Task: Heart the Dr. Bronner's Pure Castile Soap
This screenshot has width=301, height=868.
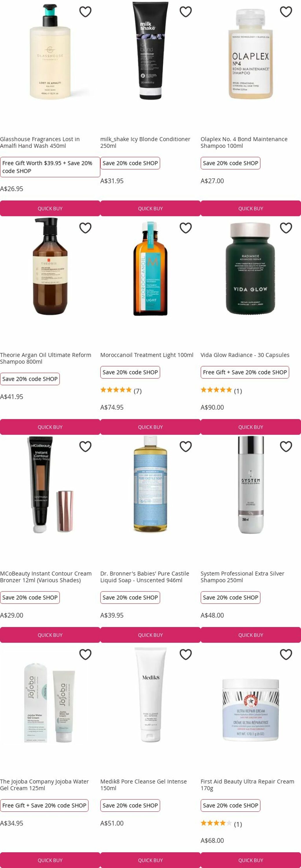Action: [x=186, y=446]
